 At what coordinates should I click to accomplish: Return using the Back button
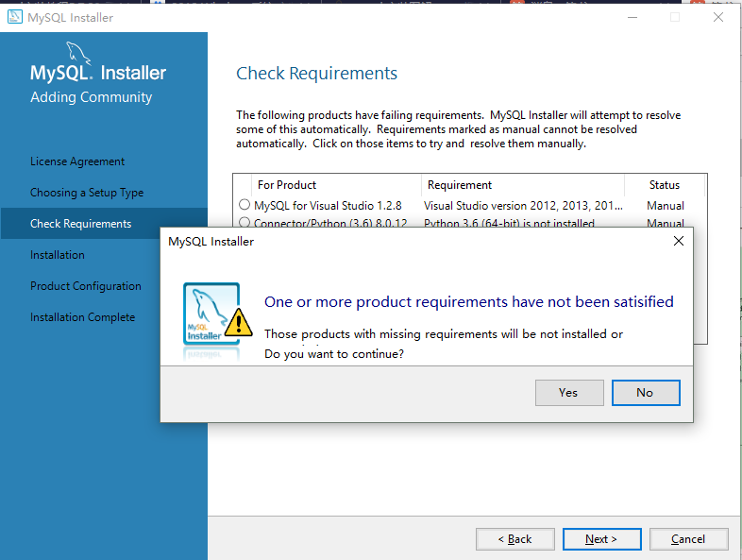[x=514, y=539]
